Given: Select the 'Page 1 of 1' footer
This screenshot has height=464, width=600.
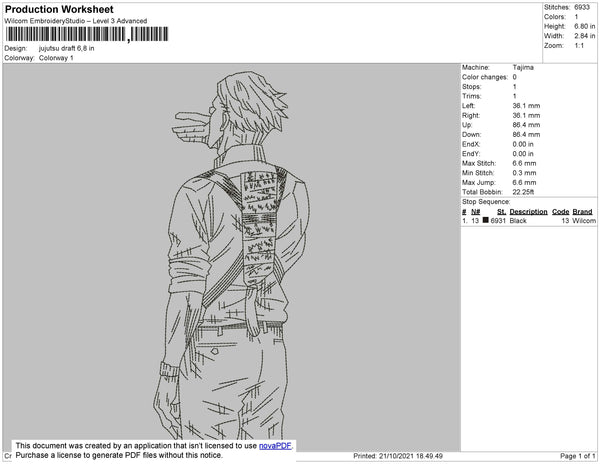Looking at the screenshot, I should (578, 456).
